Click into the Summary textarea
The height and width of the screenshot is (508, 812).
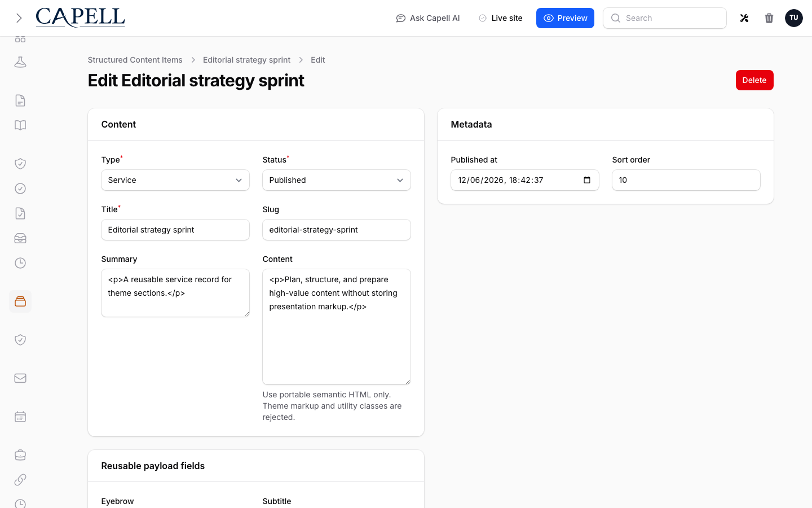coord(175,293)
